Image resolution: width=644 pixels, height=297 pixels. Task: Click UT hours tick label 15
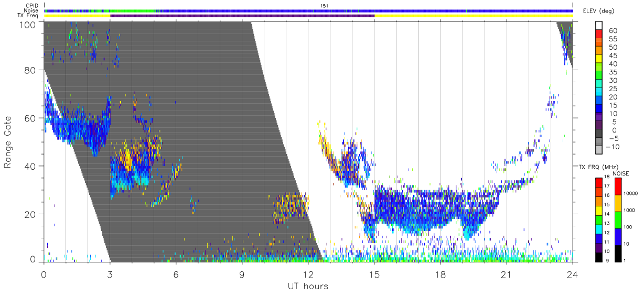pyautogui.click(x=374, y=274)
